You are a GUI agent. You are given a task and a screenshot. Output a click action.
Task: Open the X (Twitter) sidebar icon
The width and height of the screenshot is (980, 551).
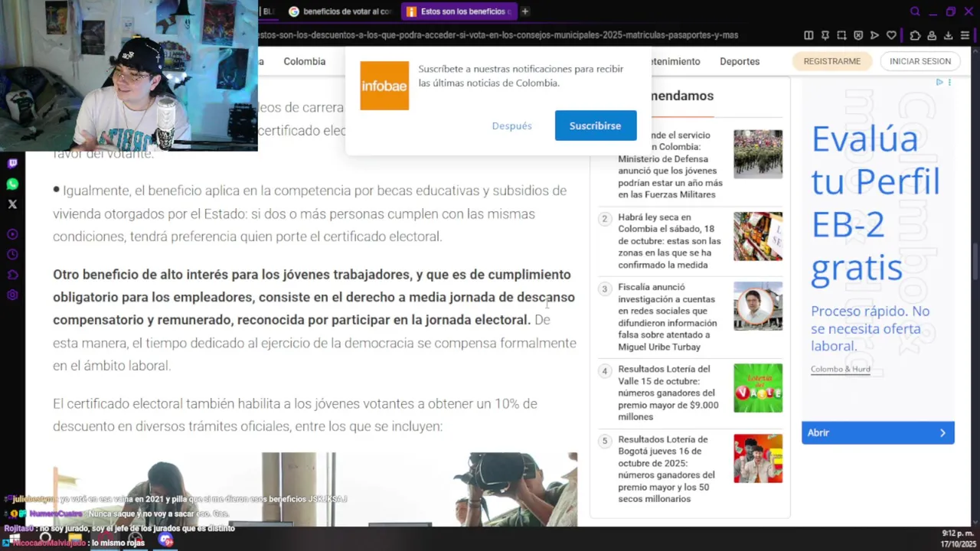(12, 204)
